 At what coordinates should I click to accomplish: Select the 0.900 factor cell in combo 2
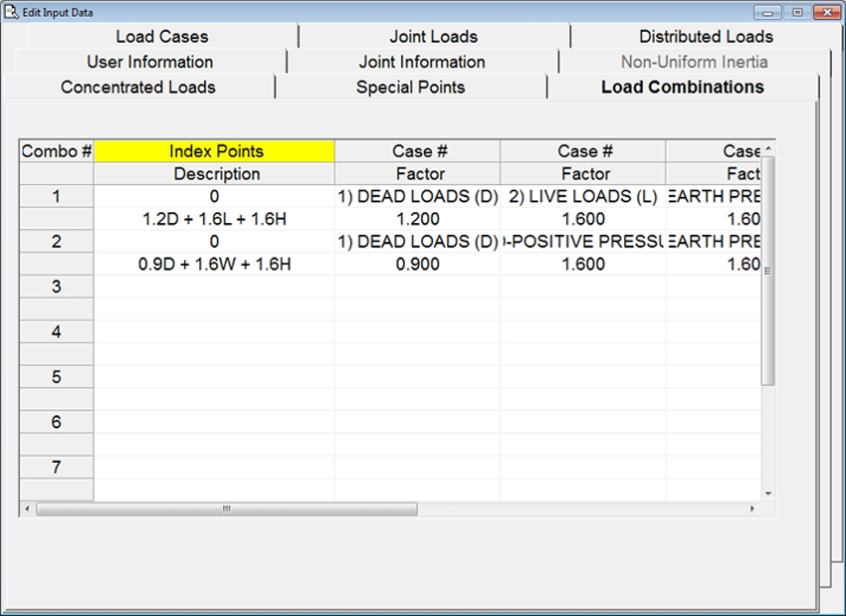417,264
